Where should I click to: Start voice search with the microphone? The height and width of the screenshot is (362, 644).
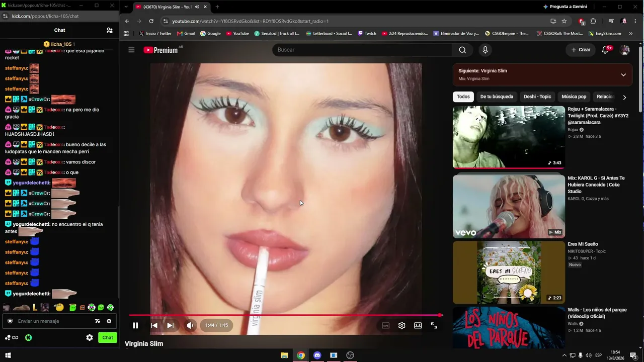[485, 50]
